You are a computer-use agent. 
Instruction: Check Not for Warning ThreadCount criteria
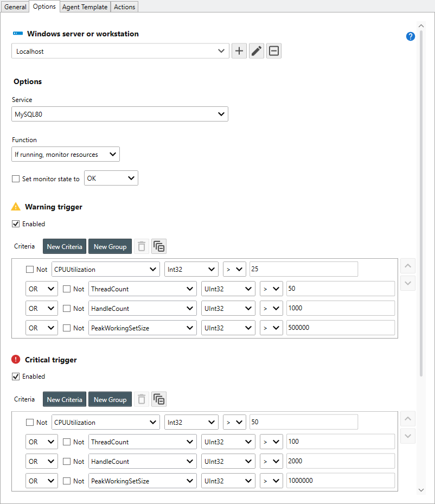click(x=67, y=289)
